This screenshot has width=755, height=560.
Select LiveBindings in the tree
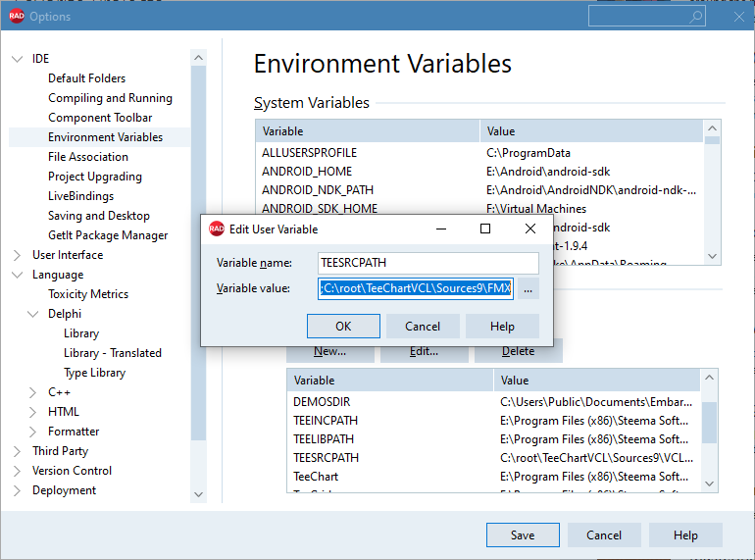pyautogui.click(x=80, y=196)
